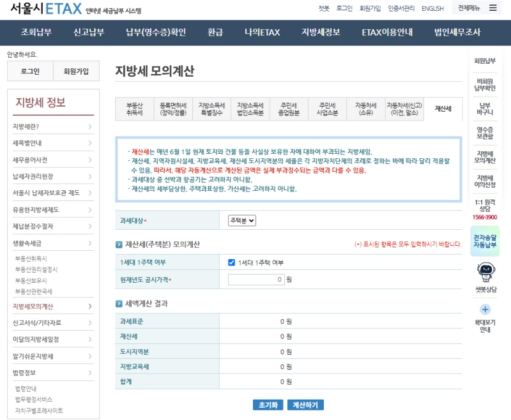Viewport: 511px width, 420px height.
Task: Click the sidebar 로그인 button
Action: point(30,71)
